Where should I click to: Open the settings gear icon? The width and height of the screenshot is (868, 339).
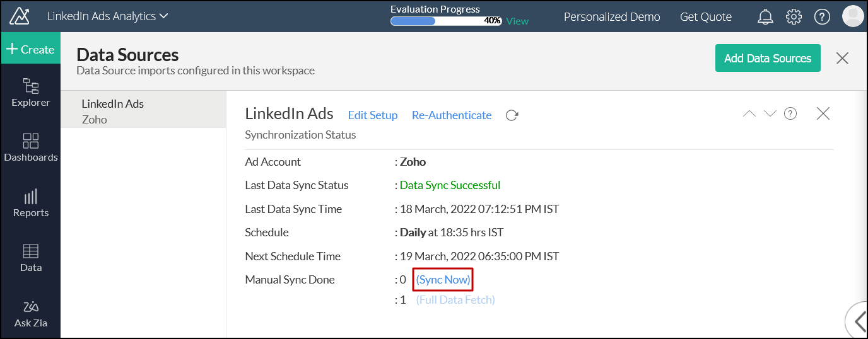(794, 17)
